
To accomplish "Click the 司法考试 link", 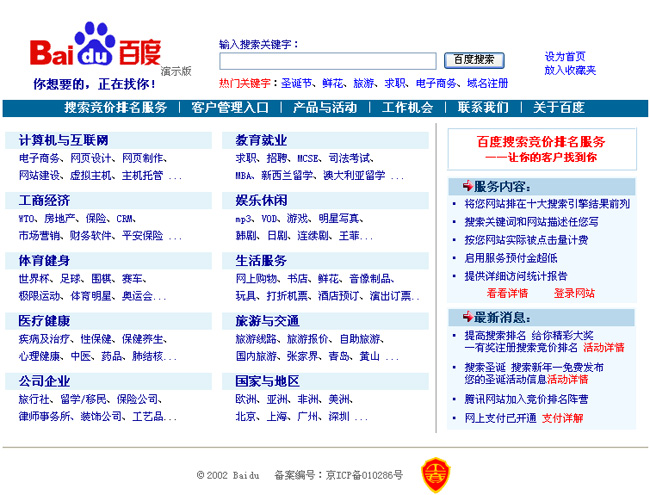I will [349, 158].
